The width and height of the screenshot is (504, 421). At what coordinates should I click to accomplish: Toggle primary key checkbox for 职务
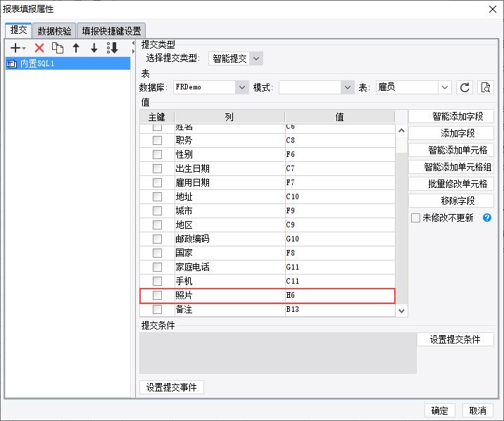click(157, 140)
